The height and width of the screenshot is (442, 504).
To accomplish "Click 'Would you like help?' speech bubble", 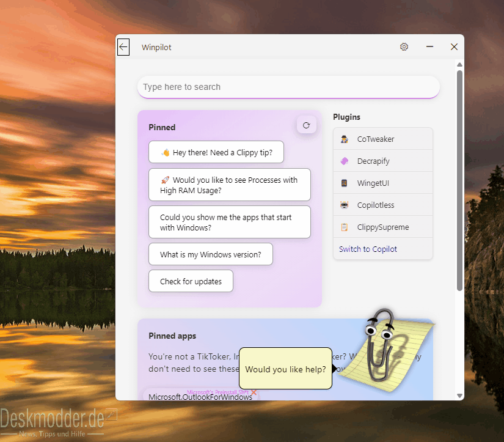I will click(285, 369).
